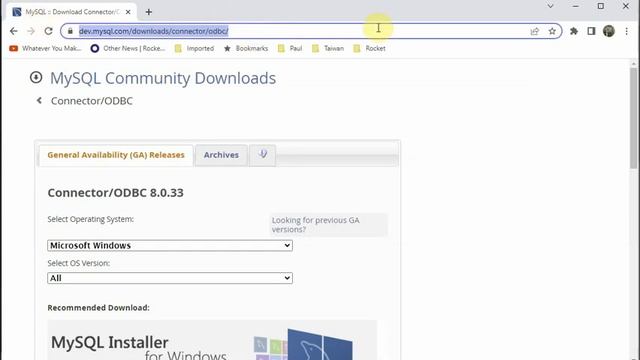
Task: Share this page from address bar
Action: click(x=535, y=31)
